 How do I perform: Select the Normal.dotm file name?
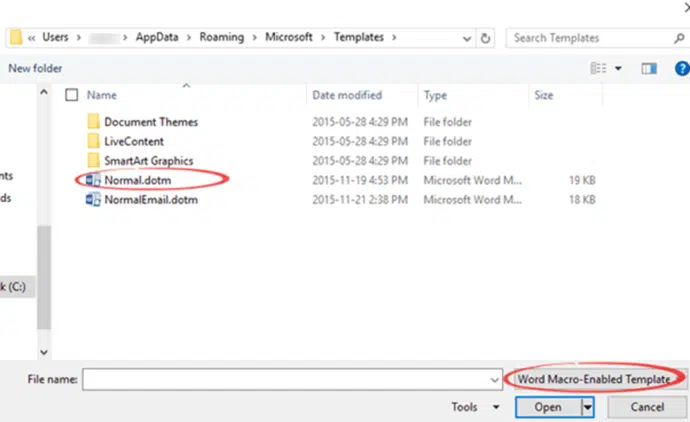tap(138, 180)
